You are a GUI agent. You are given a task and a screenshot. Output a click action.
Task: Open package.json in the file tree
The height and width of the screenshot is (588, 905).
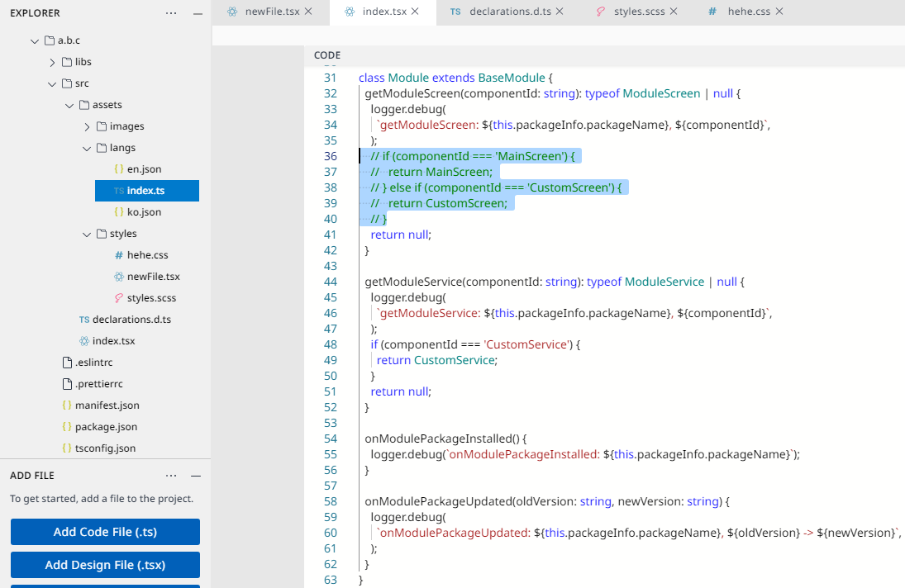tap(106, 427)
